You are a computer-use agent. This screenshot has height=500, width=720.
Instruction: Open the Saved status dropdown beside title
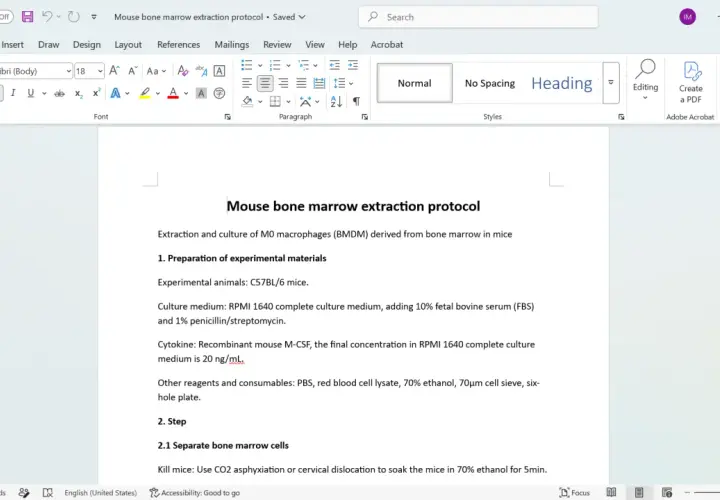coord(289,17)
